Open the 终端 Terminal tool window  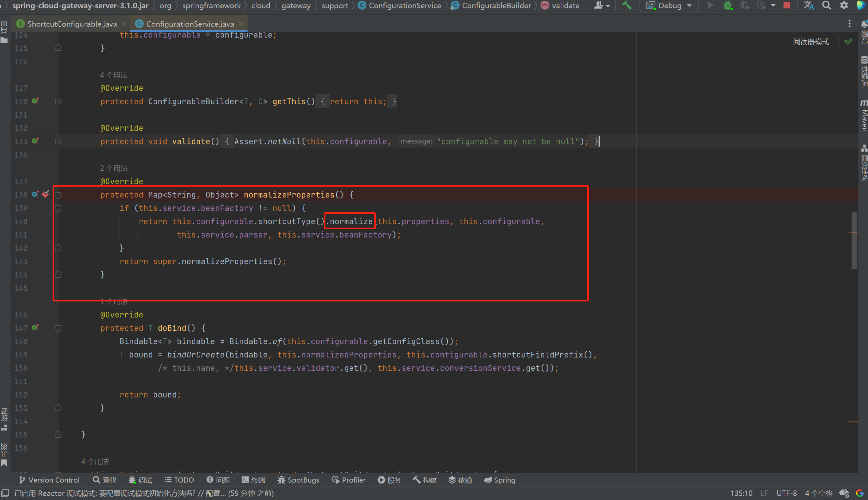(253, 480)
